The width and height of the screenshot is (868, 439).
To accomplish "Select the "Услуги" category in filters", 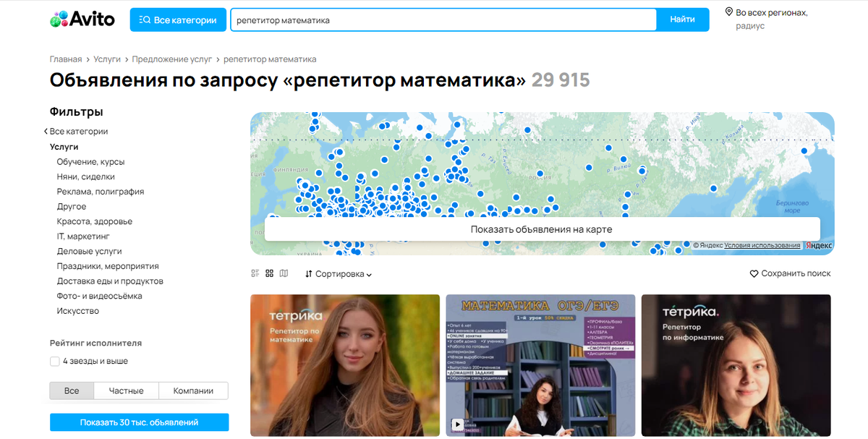I will (x=64, y=147).
